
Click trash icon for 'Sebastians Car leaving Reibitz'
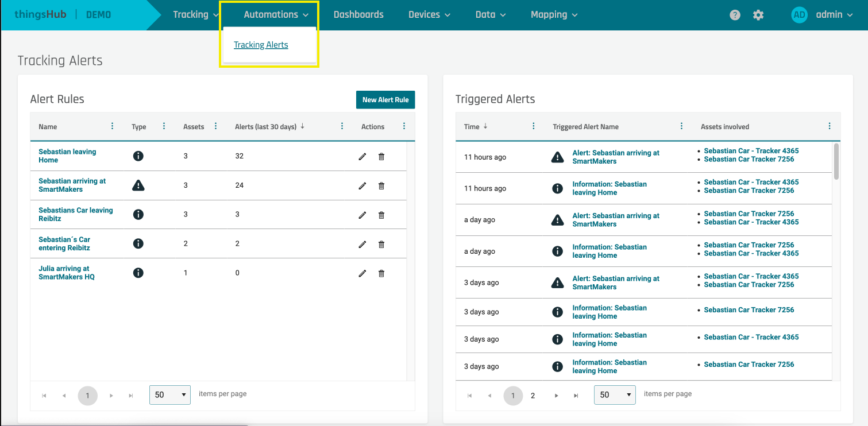tap(381, 215)
